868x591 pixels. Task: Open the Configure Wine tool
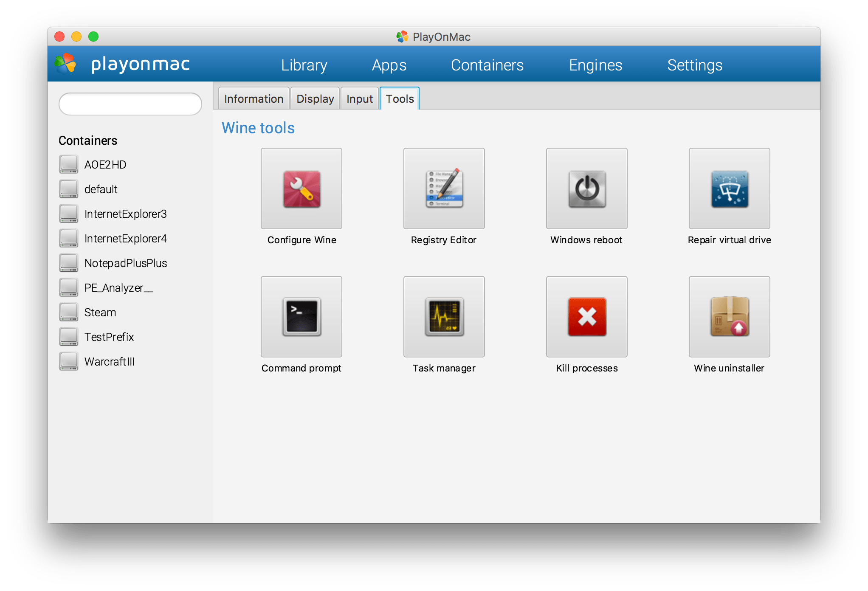pyautogui.click(x=302, y=189)
